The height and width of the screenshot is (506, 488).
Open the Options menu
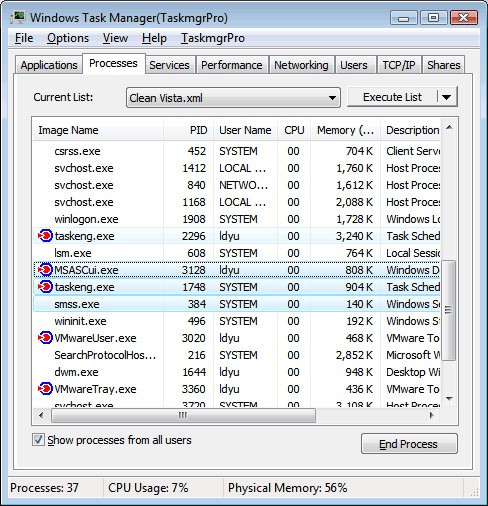click(68, 38)
